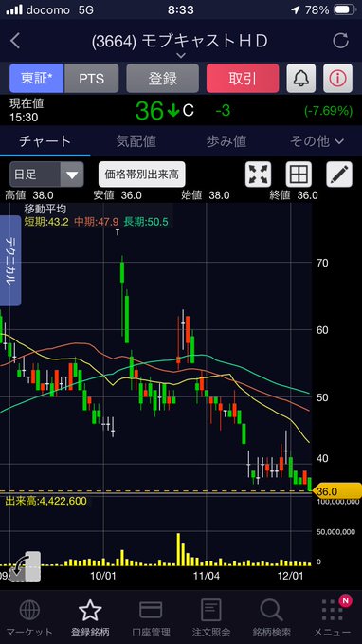Switch to the チャート tab
The height and width of the screenshot is (644, 362).
(x=45, y=141)
